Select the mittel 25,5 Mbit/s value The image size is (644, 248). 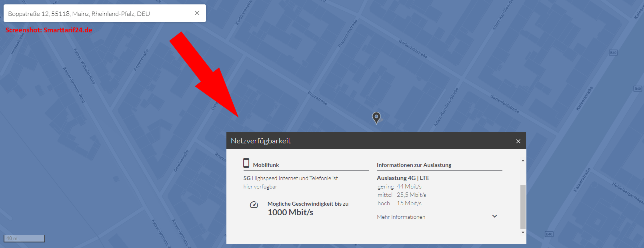pyautogui.click(x=402, y=195)
